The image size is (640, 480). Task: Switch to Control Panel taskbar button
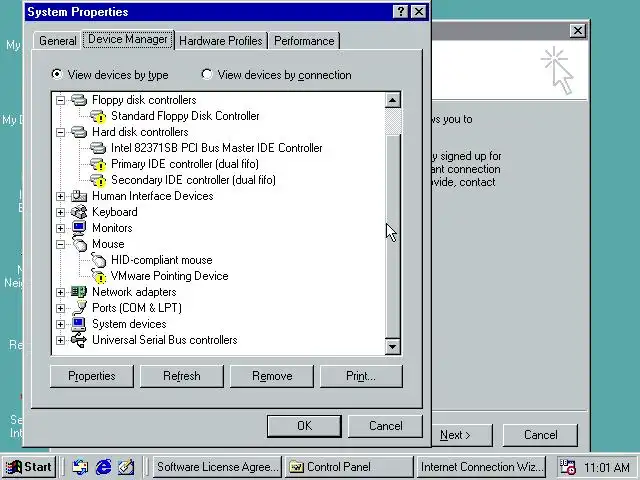(x=349, y=467)
